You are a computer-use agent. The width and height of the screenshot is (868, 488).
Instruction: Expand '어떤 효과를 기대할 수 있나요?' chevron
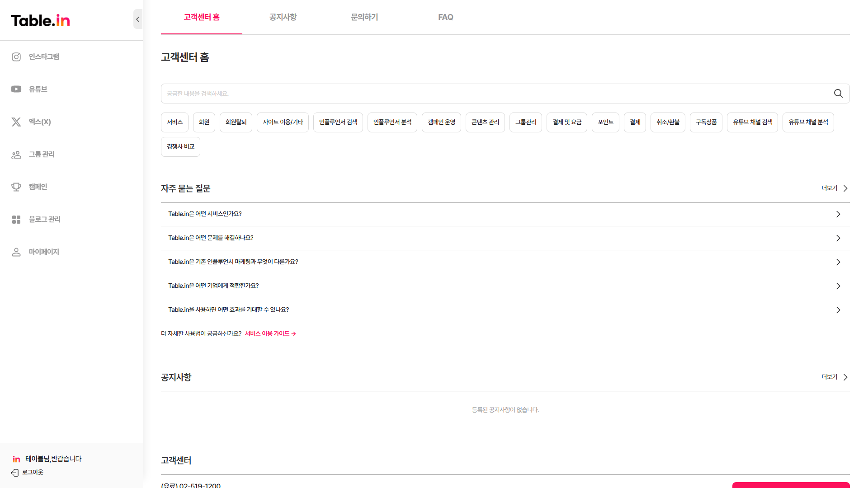[x=838, y=310]
